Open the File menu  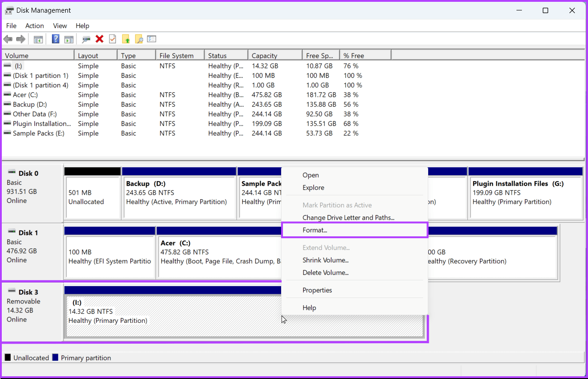[11, 26]
